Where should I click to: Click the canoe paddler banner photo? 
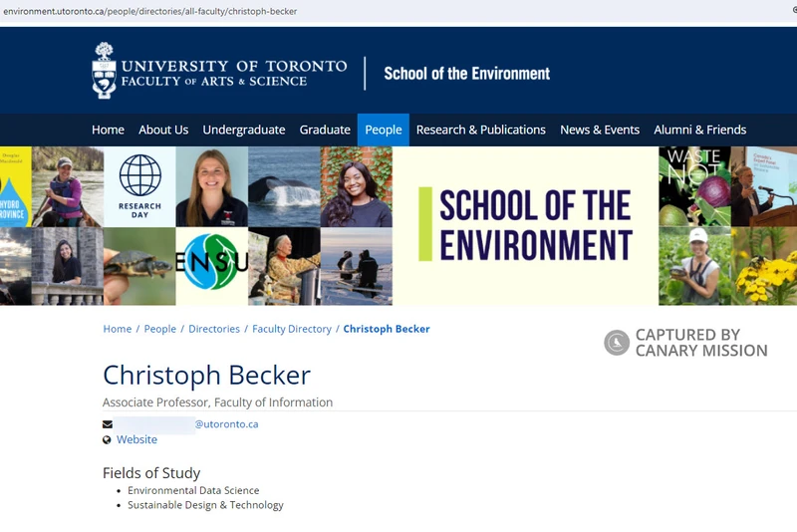(68, 187)
